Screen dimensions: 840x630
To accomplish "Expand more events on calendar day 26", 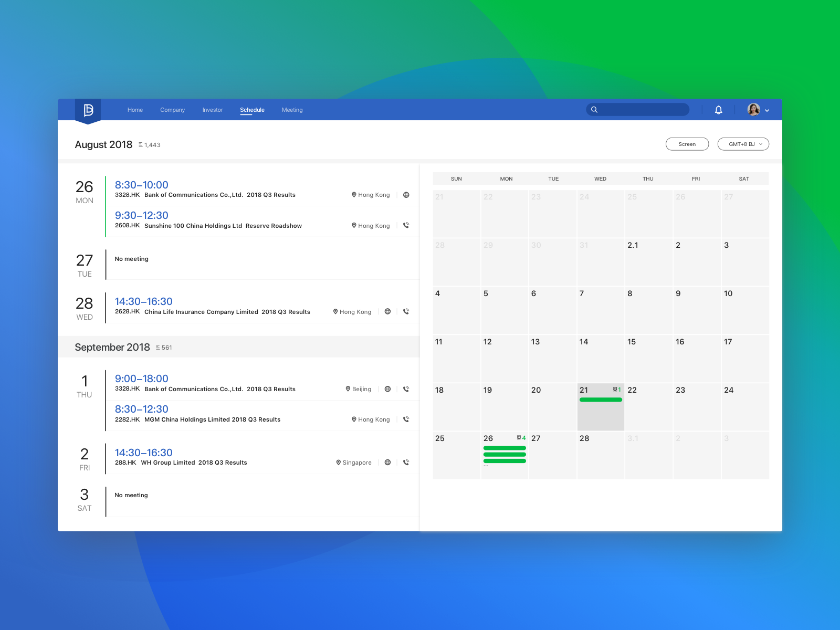I will click(x=486, y=466).
